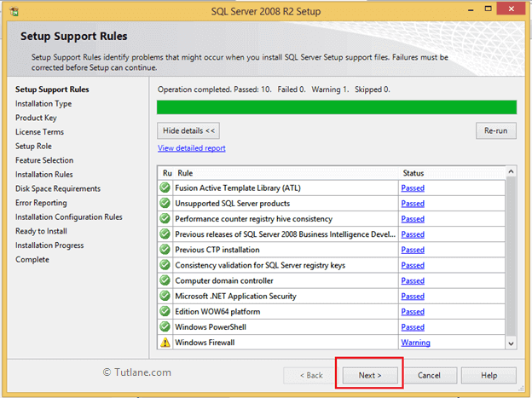
Task: Click the check icon beside Previous CTP installation
Action: 165,250
